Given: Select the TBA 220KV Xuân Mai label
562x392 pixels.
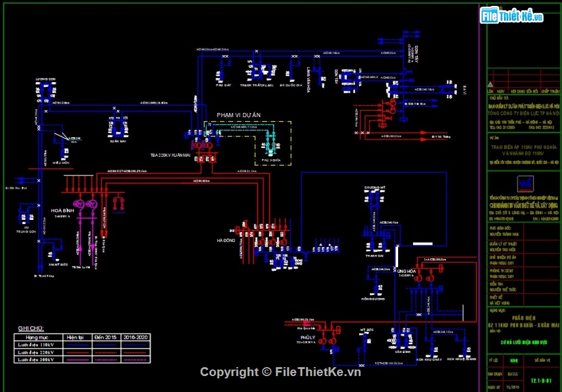Looking at the screenshot, I should click(x=170, y=155).
